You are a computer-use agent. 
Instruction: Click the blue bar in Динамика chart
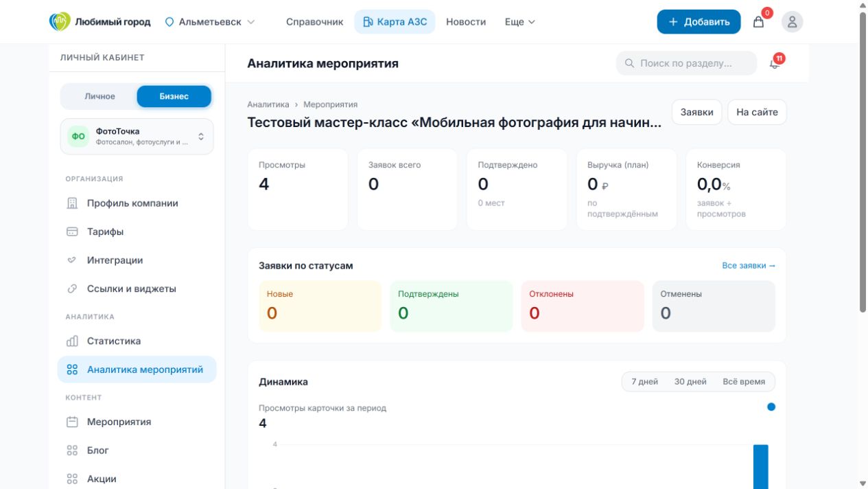coord(761,467)
